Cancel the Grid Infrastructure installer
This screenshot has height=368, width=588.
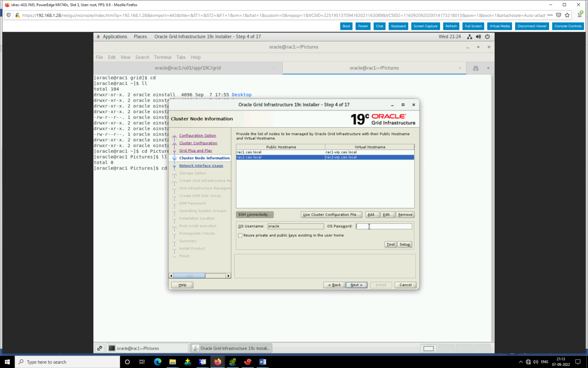[406, 285]
